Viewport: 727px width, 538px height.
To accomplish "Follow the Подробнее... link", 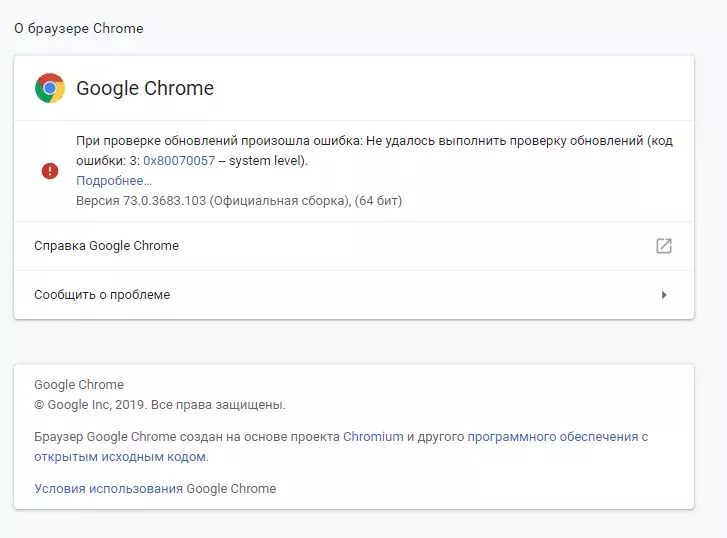I will (x=114, y=180).
